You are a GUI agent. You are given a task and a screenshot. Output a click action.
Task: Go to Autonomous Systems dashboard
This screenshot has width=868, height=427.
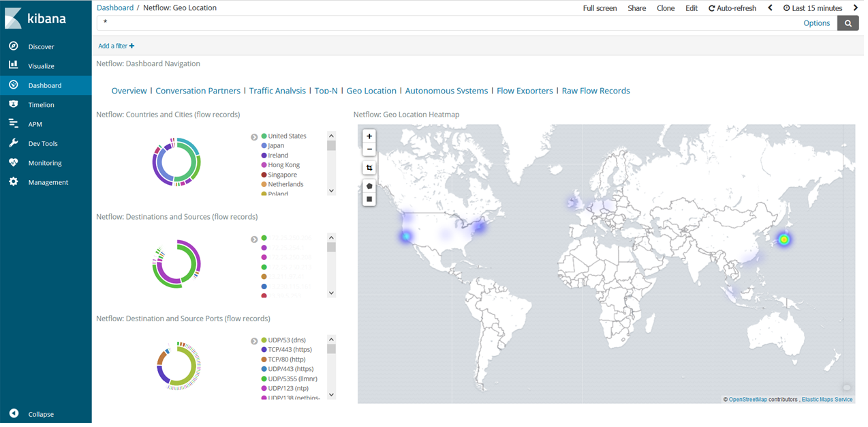[446, 91]
